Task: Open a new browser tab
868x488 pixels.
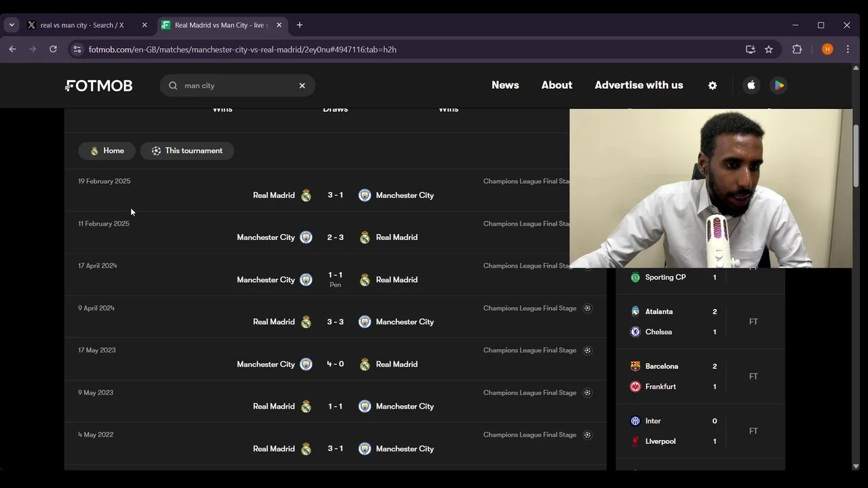Action: click(300, 25)
